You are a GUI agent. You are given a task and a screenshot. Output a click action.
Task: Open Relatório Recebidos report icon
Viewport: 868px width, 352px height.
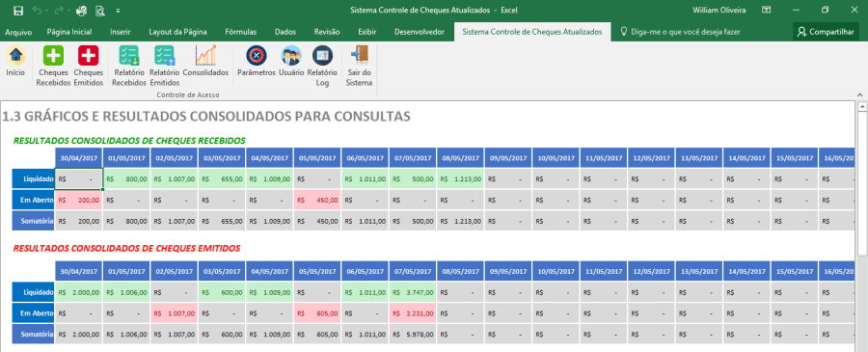coord(128,56)
